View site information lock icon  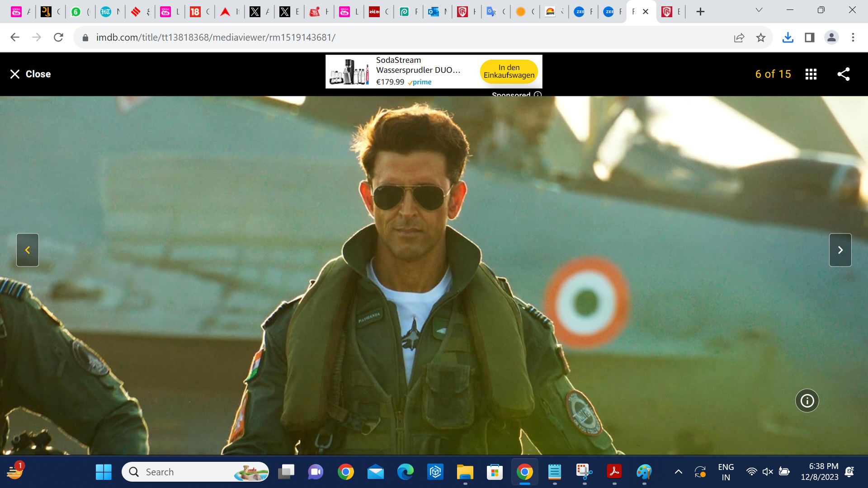point(85,38)
